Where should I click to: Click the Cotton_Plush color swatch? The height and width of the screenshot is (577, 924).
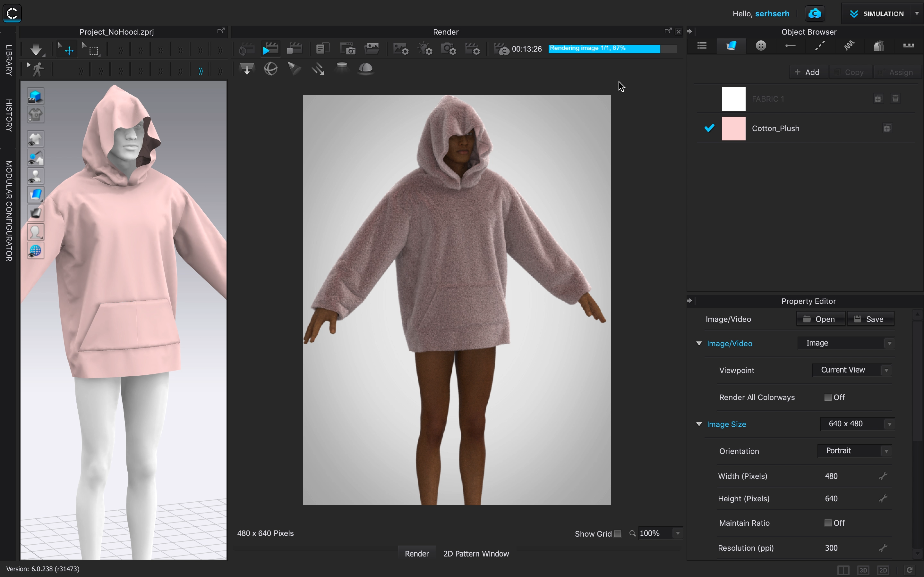tap(734, 128)
